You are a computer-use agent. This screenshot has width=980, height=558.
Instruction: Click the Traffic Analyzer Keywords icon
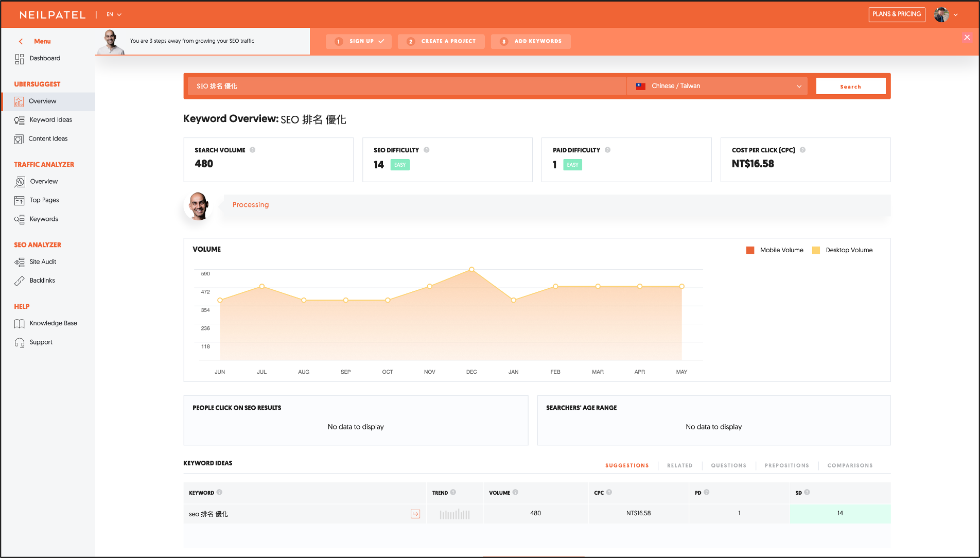coord(20,220)
